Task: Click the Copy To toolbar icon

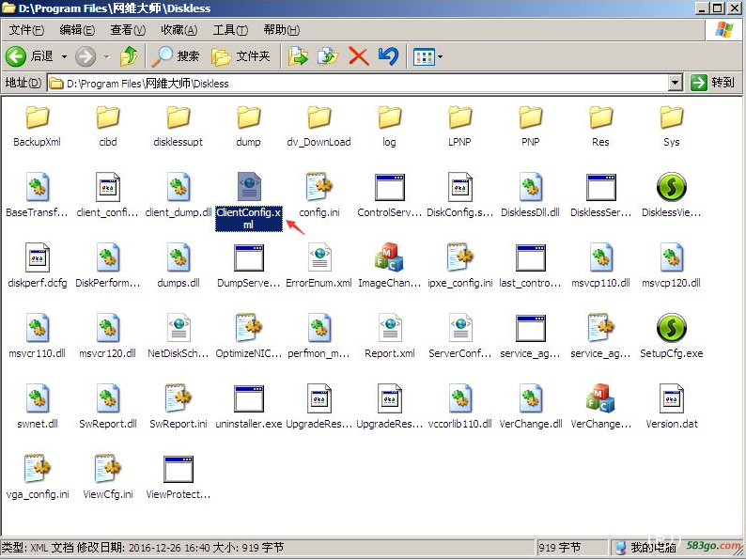Action: pyautogui.click(x=328, y=56)
